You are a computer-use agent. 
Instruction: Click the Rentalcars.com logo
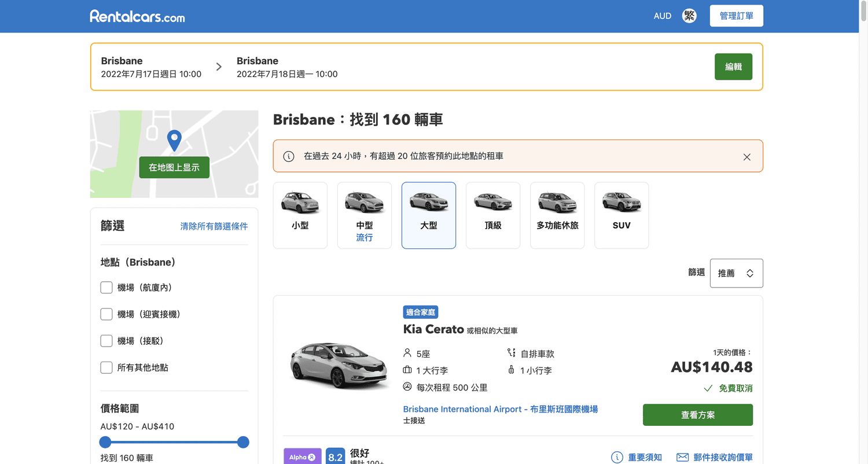coord(137,16)
